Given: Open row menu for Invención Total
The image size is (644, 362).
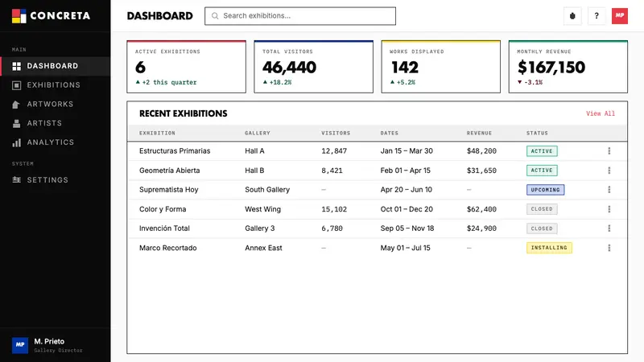Looking at the screenshot, I should [609, 228].
